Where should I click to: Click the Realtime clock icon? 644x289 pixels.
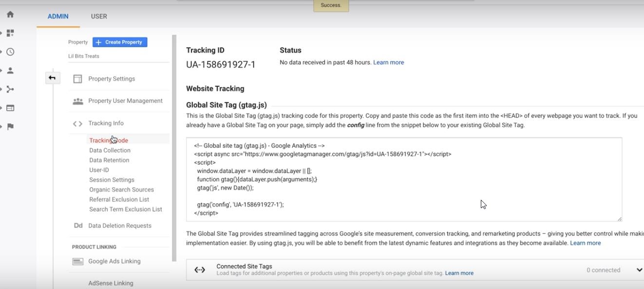(x=10, y=52)
